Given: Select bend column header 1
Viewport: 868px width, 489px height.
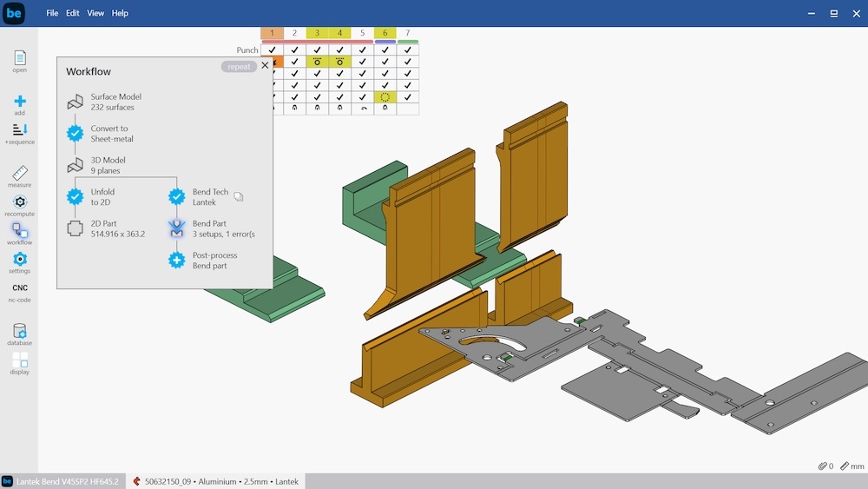Looking at the screenshot, I should click(x=272, y=33).
